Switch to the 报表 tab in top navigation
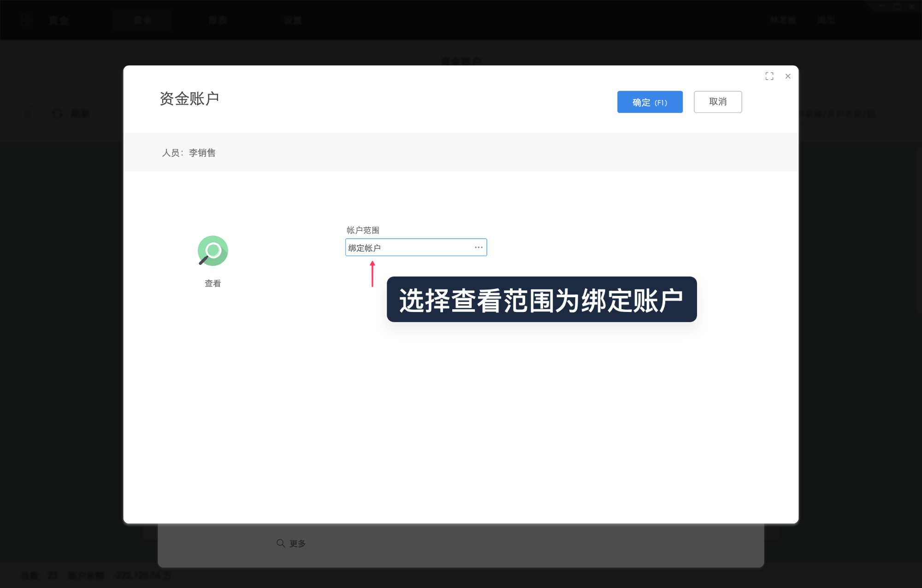This screenshot has width=922, height=588. coord(217,20)
